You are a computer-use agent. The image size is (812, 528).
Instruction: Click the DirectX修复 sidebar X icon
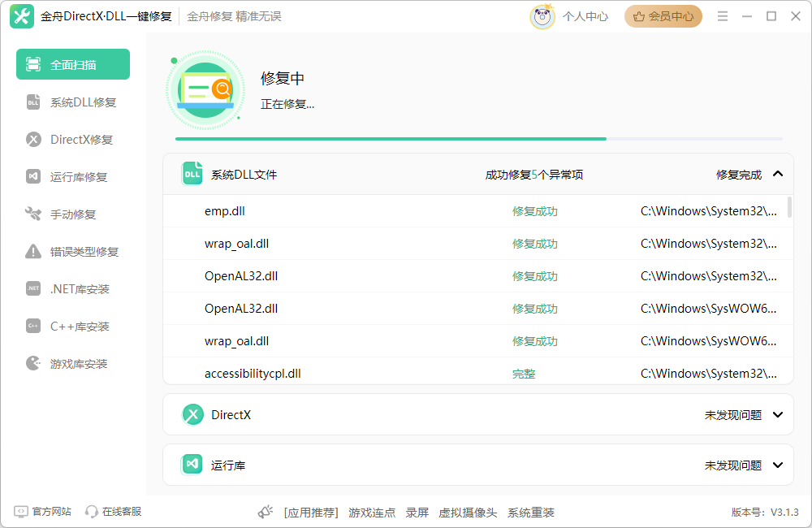(33, 140)
